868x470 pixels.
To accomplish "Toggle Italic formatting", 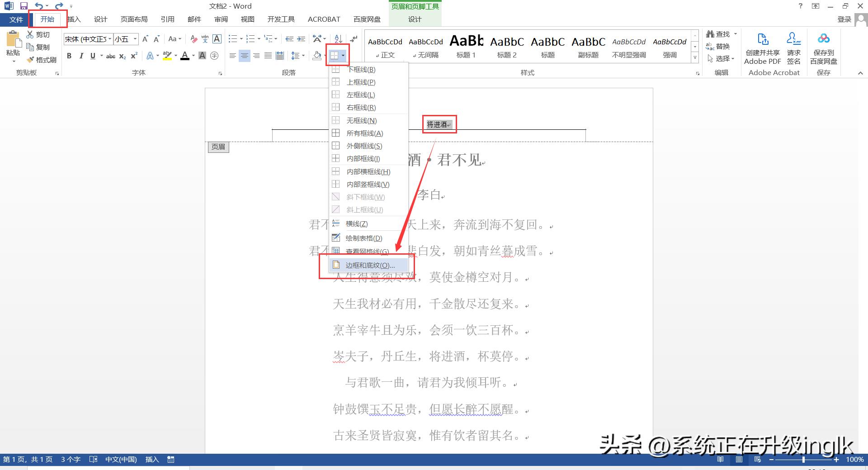I will tap(81, 56).
